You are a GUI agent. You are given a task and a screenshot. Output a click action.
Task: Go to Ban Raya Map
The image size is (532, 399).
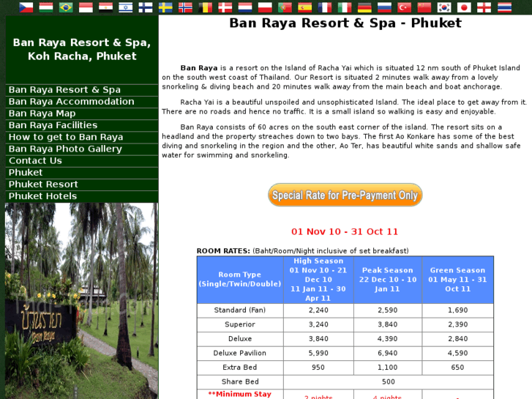tap(82, 113)
